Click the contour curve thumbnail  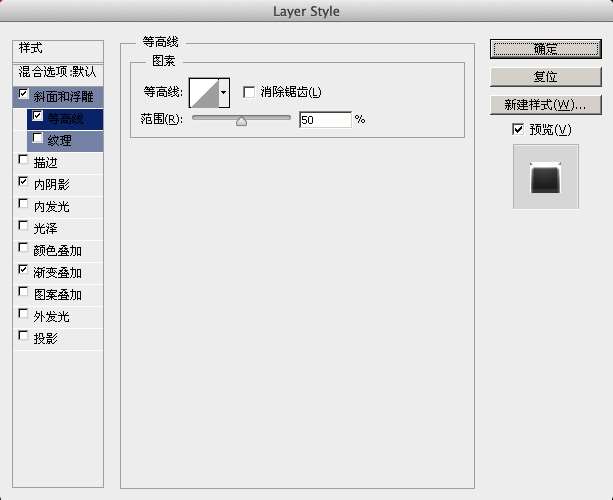pyautogui.click(x=204, y=93)
